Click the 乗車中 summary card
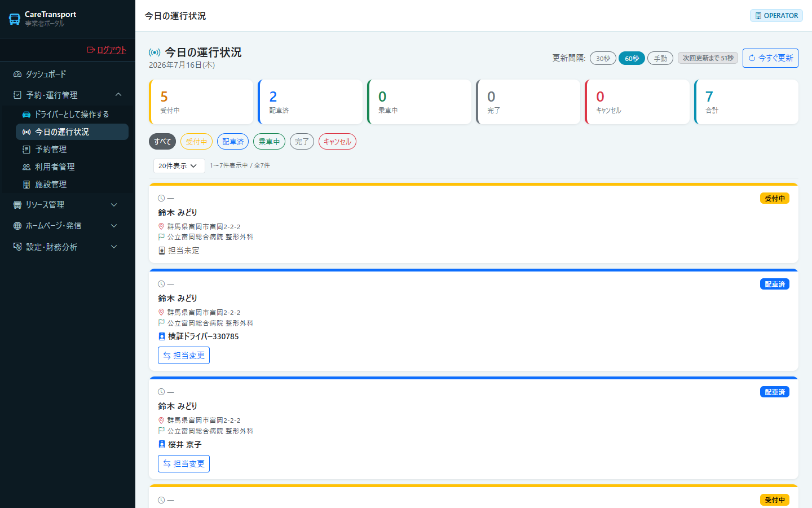 (x=419, y=102)
